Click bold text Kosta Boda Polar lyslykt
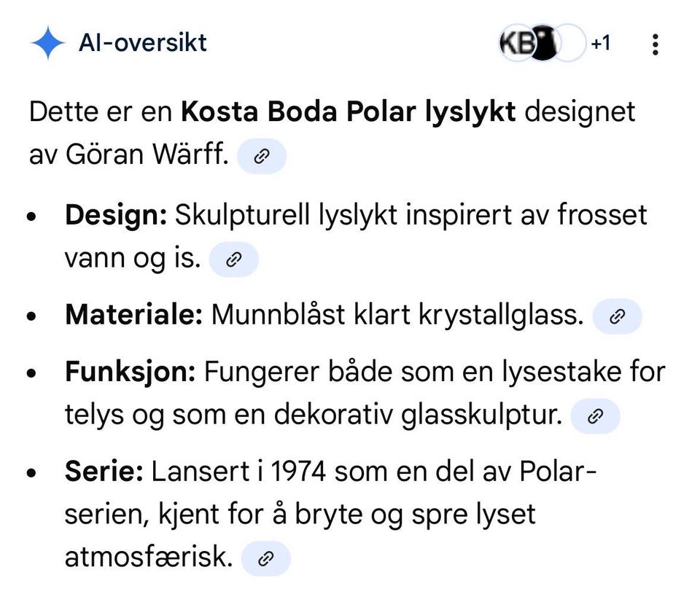 click(x=348, y=113)
